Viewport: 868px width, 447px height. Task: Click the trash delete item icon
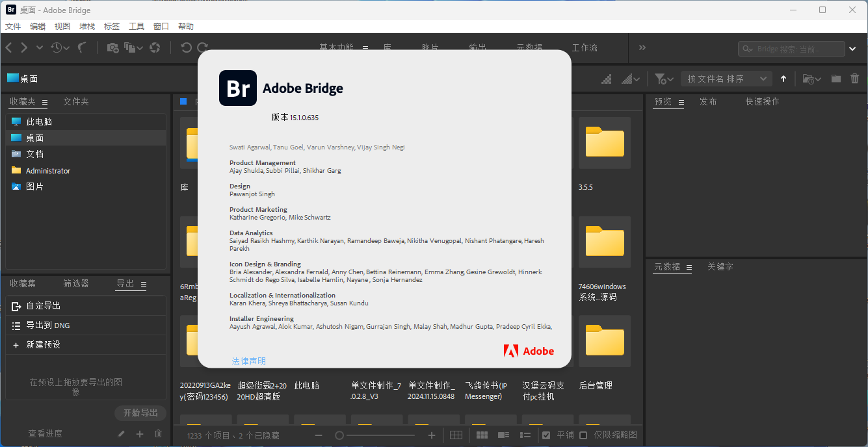855,79
